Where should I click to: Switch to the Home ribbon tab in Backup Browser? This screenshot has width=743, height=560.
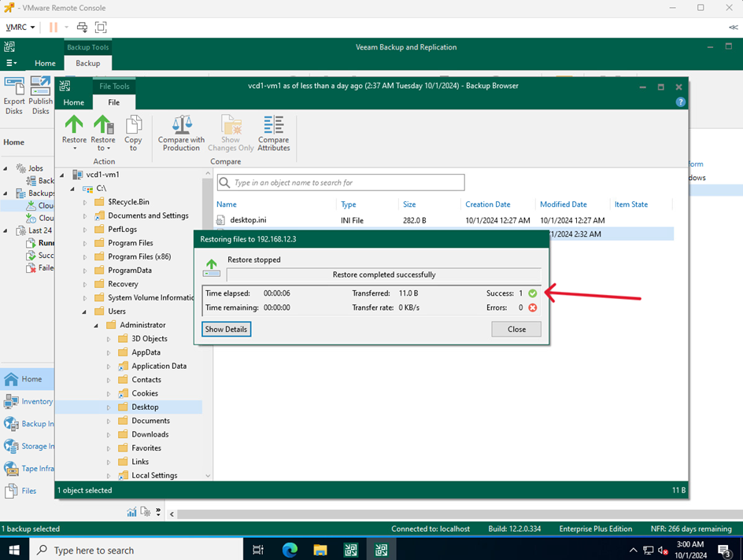coord(73,102)
